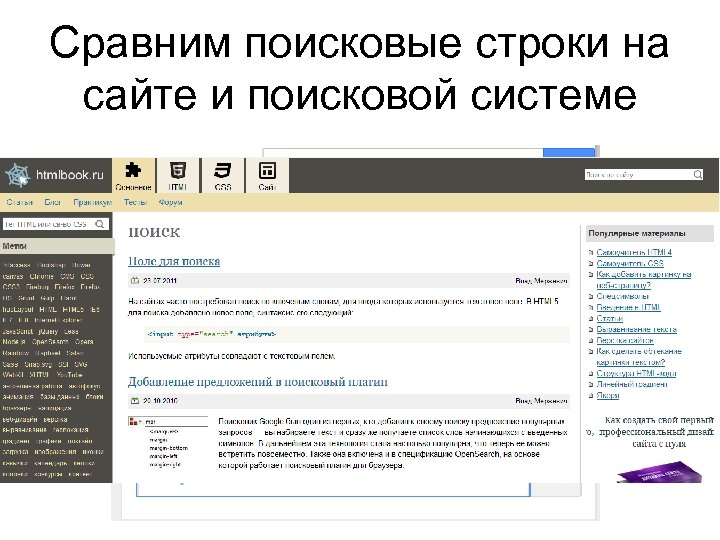Click magnifier icon in sidebar tag search
Viewport: 720px width, 540px height.
100,224
